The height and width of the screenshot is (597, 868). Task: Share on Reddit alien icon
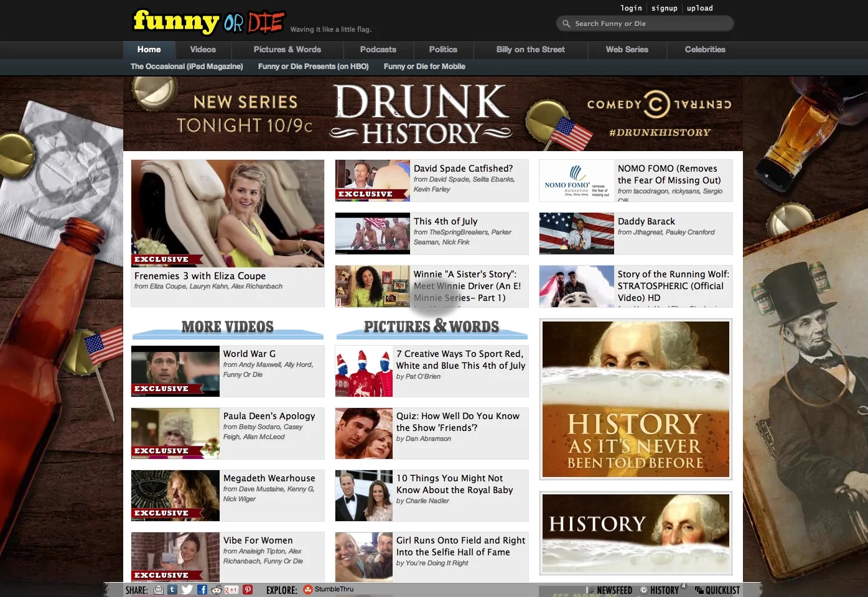click(217, 590)
